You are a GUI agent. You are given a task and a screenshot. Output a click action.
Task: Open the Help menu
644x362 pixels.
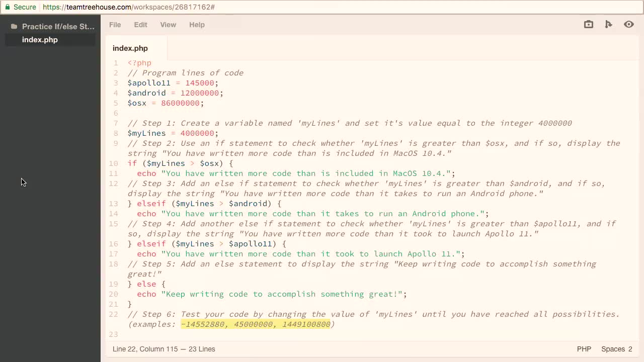[197, 25]
